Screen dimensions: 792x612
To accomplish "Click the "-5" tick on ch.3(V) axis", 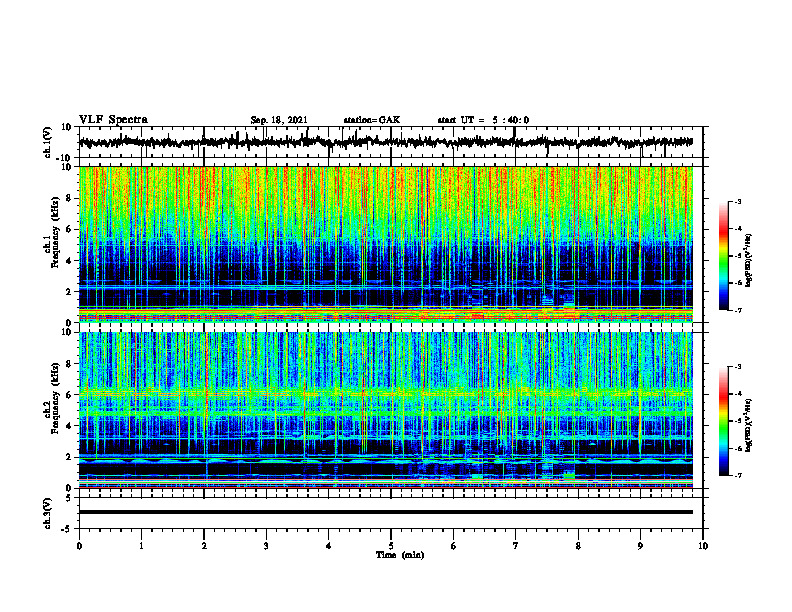I will click(x=68, y=529).
